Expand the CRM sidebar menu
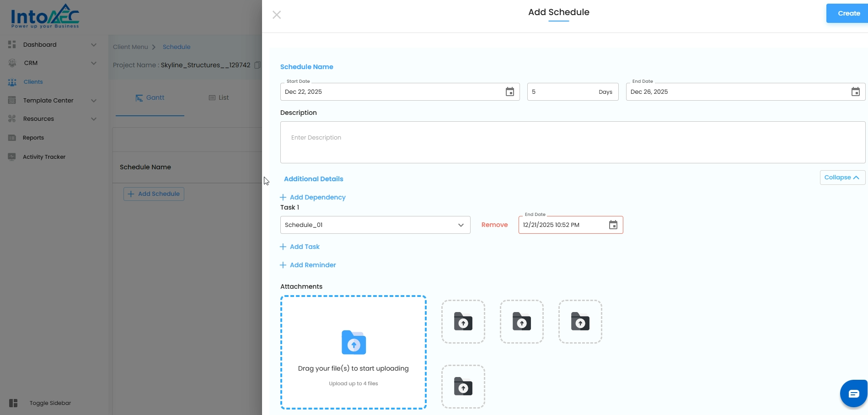868x415 pixels. 93,63
